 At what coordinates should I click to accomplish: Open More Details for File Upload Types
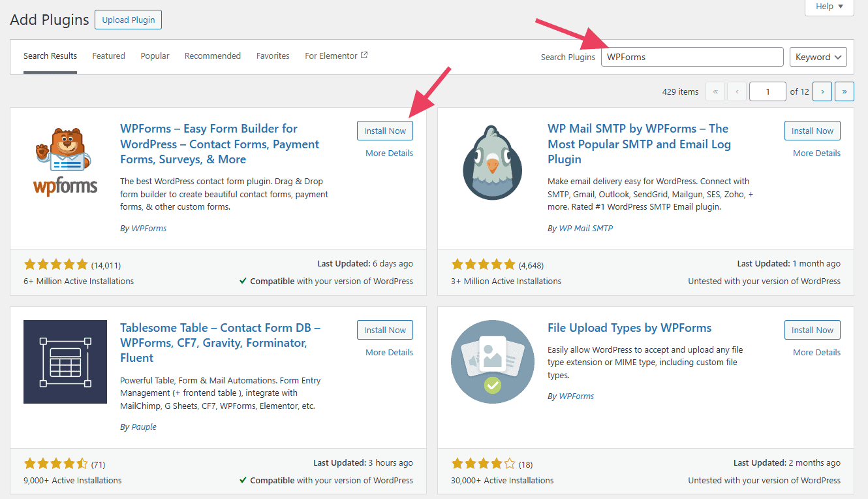[816, 353]
